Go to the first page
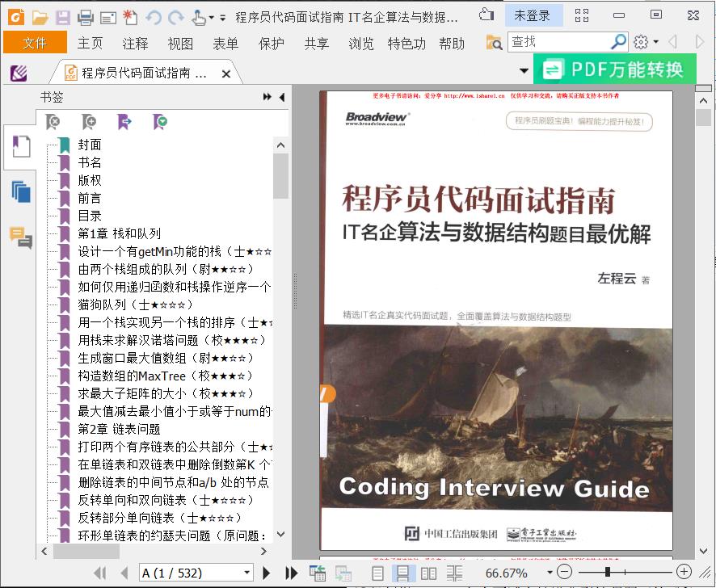716x588 pixels. 100,573
